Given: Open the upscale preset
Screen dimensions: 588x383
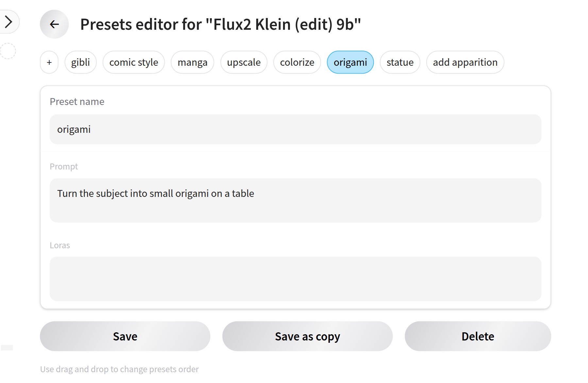Looking at the screenshot, I should pyautogui.click(x=244, y=62).
